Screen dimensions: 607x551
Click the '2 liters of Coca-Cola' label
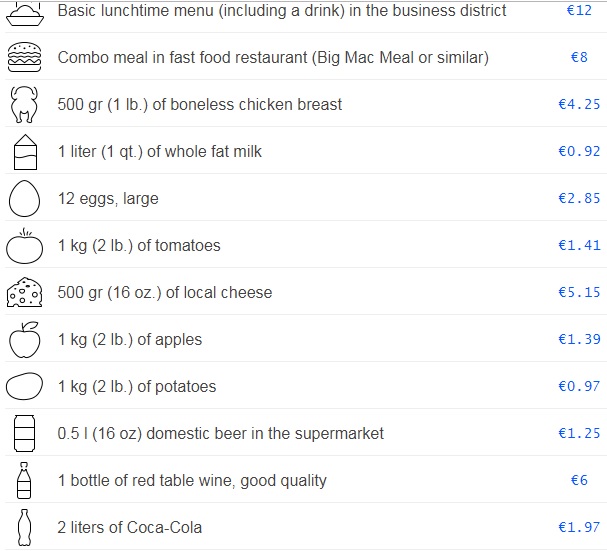(x=131, y=527)
